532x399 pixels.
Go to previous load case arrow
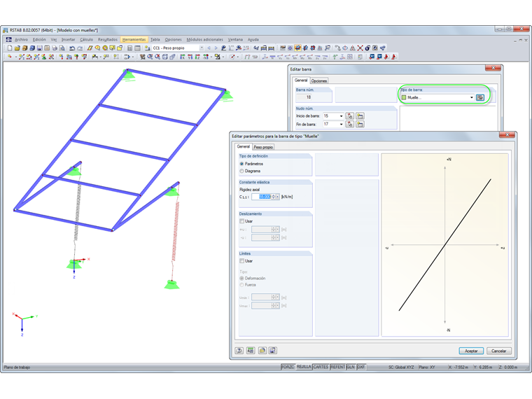(x=209, y=48)
